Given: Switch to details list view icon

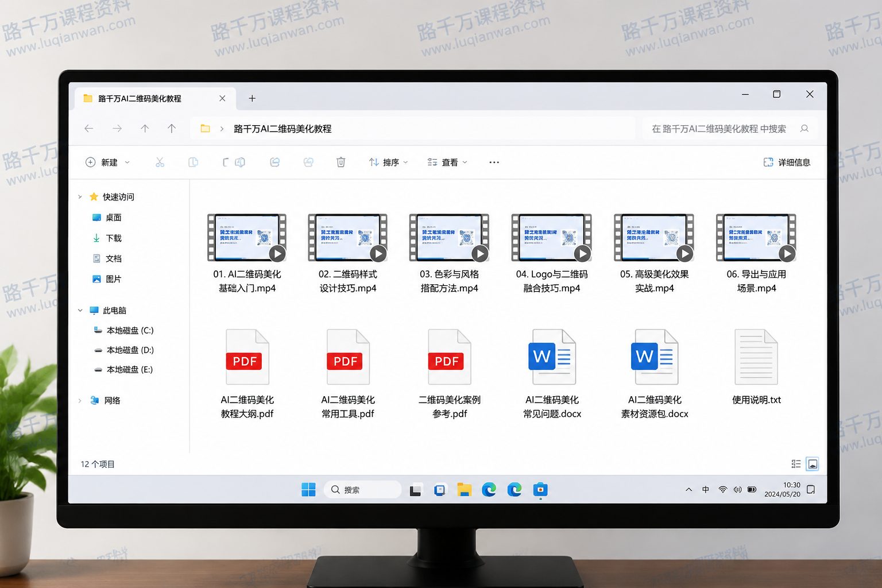Looking at the screenshot, I should click(796, 464).
